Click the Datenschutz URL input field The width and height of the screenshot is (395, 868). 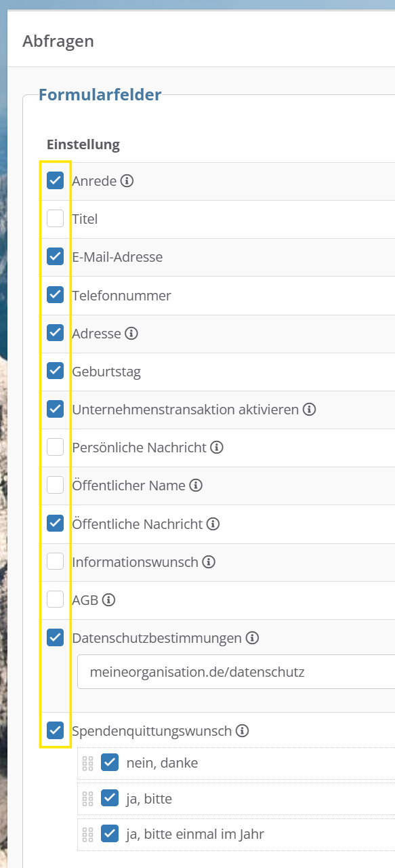coord(236,672)
